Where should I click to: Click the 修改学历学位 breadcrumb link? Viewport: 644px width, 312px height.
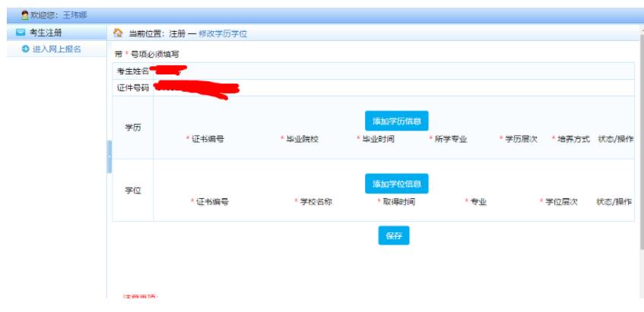coord(222,34)
